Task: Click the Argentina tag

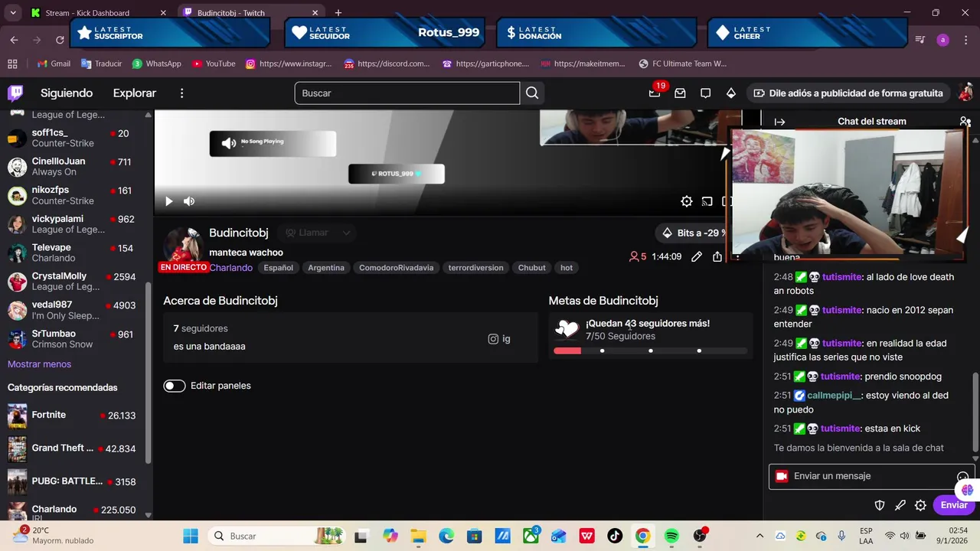Action: (x=326, y=268)
